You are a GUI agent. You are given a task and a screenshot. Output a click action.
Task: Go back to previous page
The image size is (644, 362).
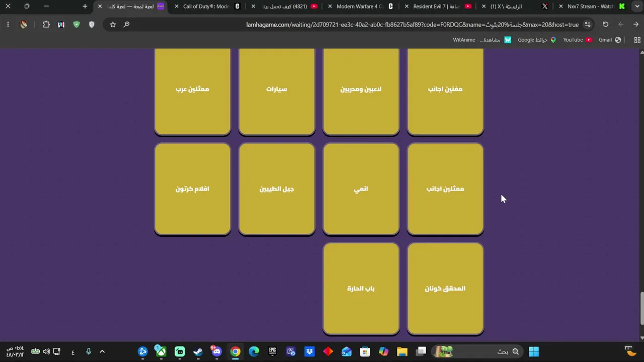point(636,25)
